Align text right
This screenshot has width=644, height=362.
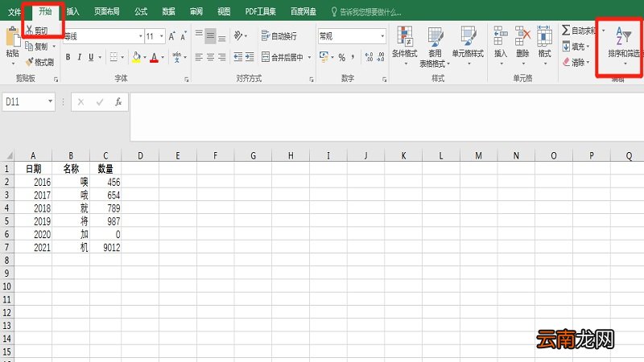click(222, 57)
